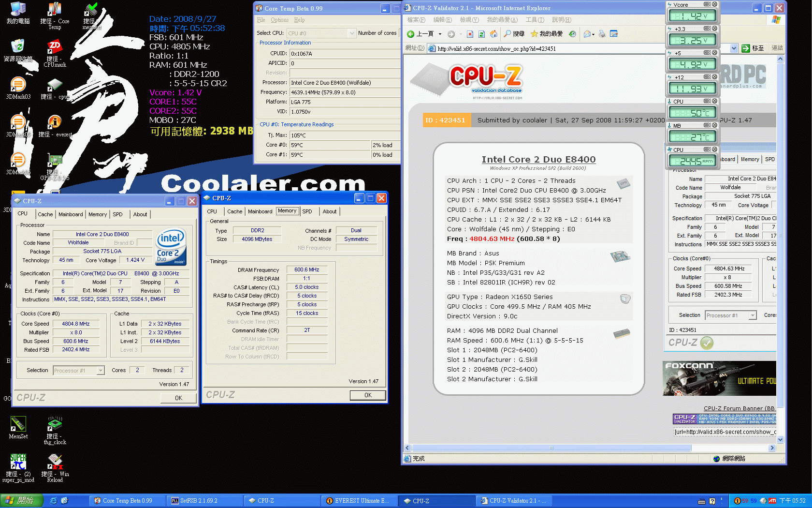Screen dimensions: 812x508
Task: Switch to About tab in middle CPU-Z window
Action: (330, 211)
